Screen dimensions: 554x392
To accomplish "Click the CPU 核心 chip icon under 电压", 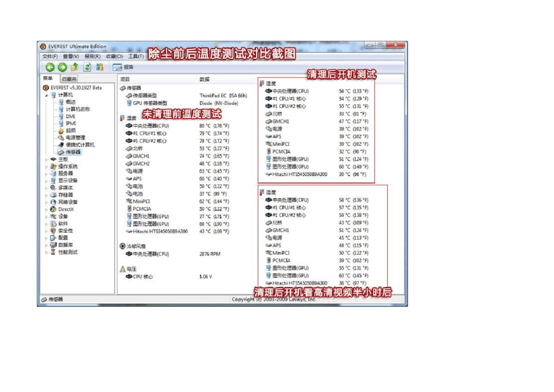I will click(129, 276).
